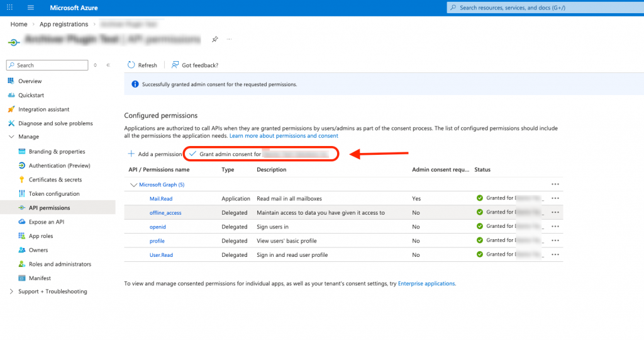Open Learn more about permissions and consent

(284, 135)
